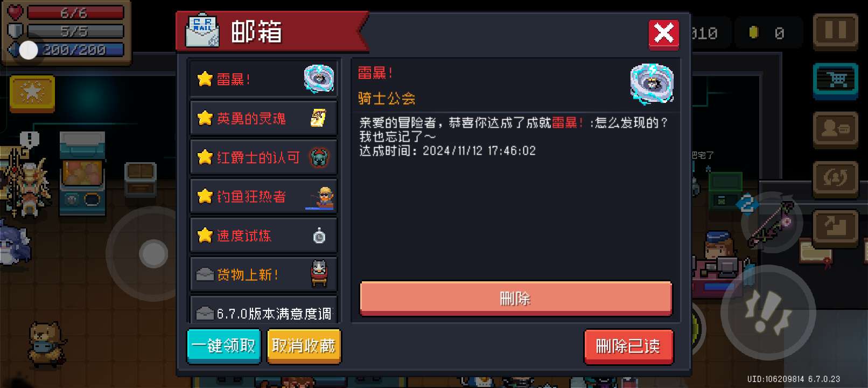Image resolution: width=868 pixels, height=388 pixels.
Task: Click the 一键领取 claim all button
Action: (x=224, y=346)
